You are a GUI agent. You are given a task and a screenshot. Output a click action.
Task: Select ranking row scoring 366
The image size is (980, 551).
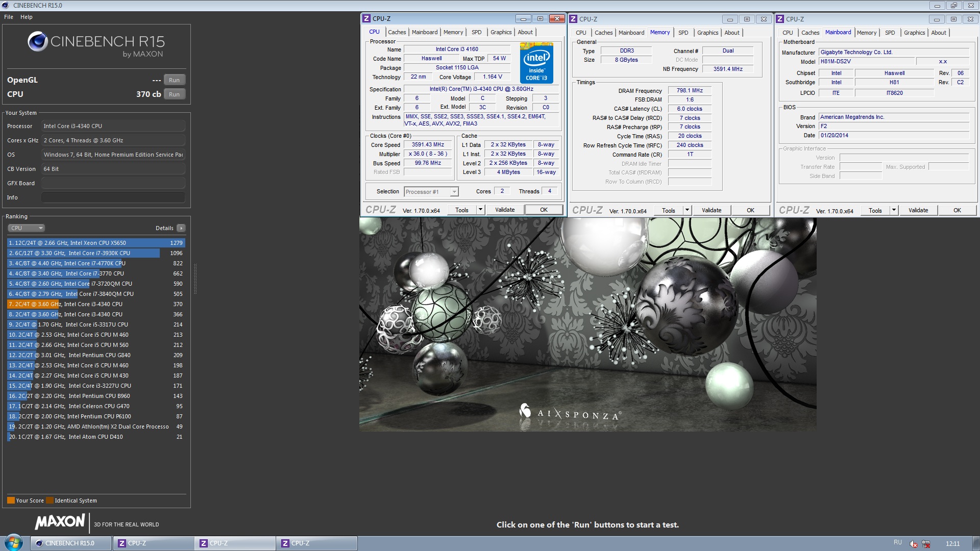click(x=96, y=314)
